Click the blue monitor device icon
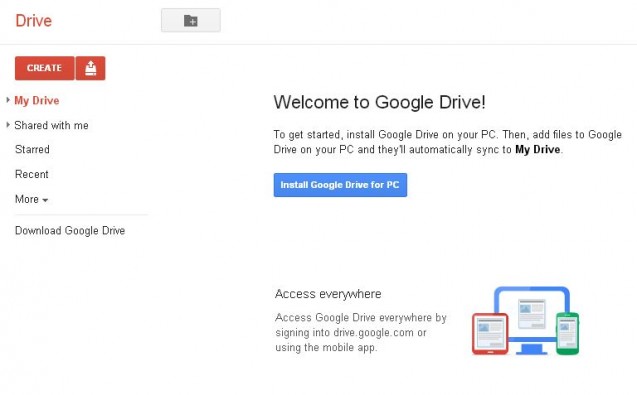This screenshot has width=637, height=395. pyautogui.click(x=532, y=320)
